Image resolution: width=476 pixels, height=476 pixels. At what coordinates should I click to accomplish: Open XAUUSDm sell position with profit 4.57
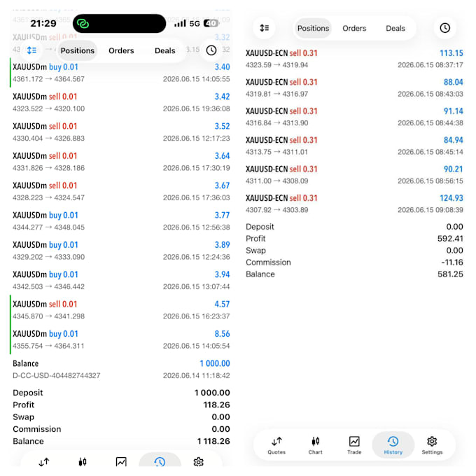pyautogui.click(x=121, y=310)
